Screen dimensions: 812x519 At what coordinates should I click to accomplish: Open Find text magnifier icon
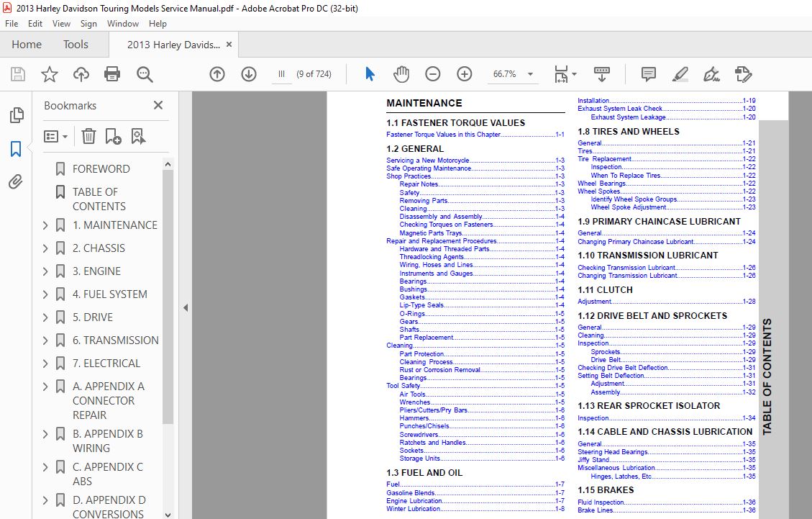[x=145, y=74]
